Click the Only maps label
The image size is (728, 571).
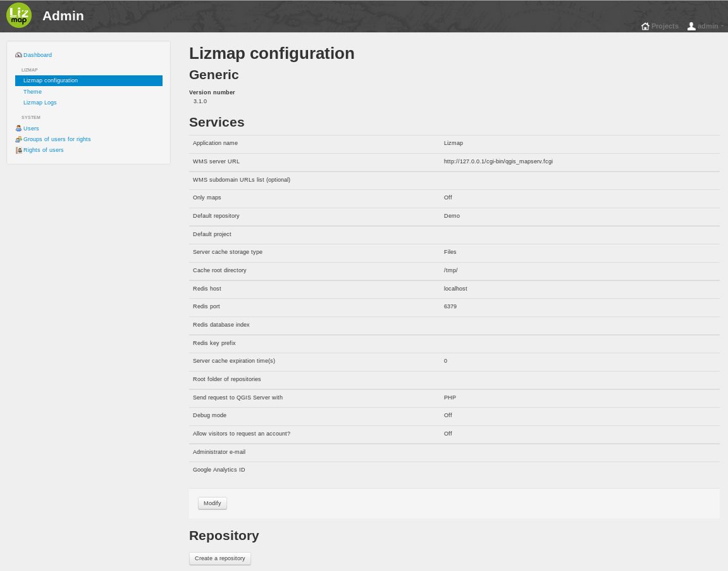pyautogui.click(x=207, y=198)
